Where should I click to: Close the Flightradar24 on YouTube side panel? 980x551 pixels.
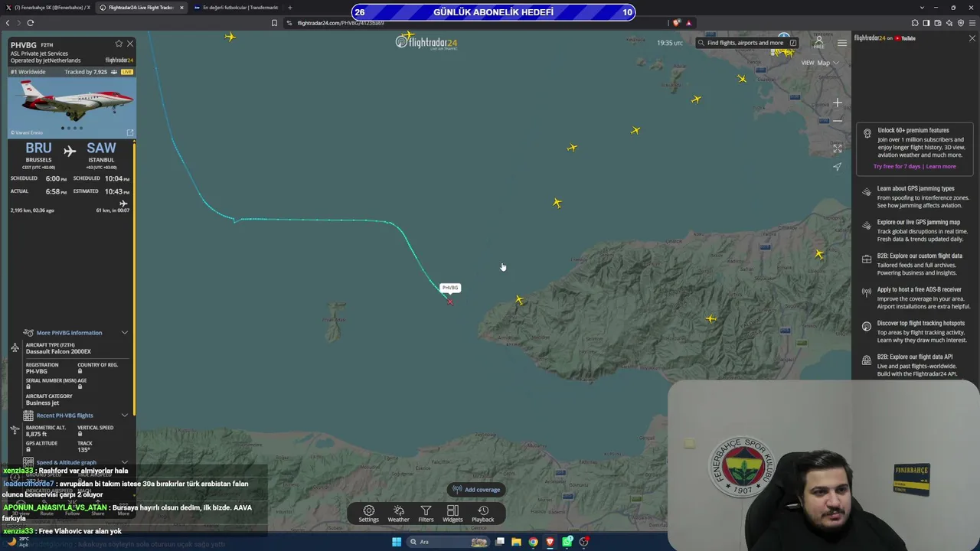pos(972,38)
